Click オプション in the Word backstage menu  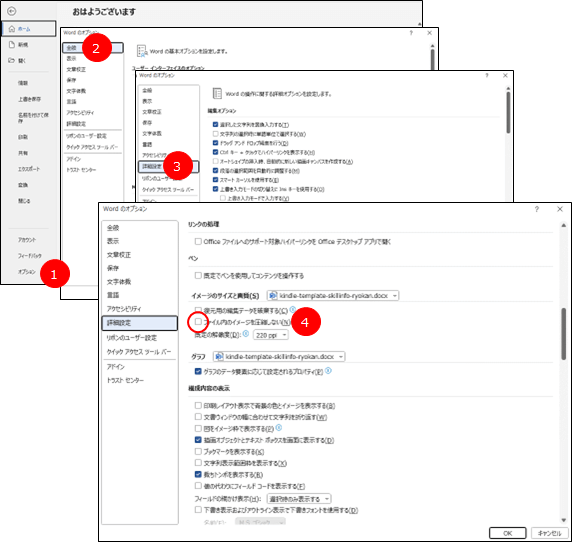(x=27, y=272)
